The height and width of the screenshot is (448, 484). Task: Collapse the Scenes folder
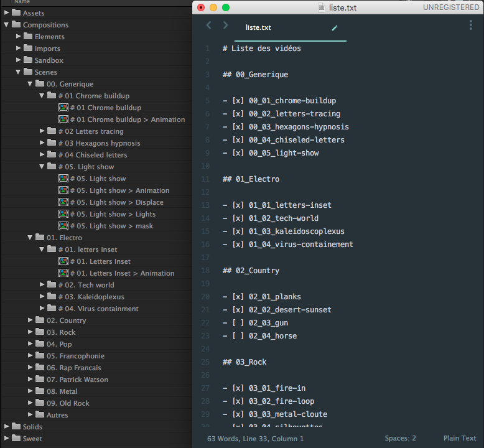click(18, 72)
